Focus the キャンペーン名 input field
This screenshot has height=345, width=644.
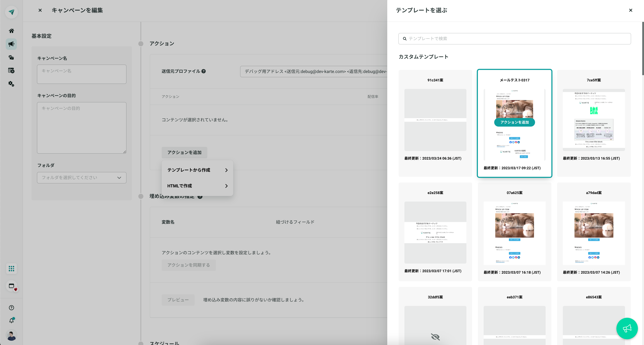point(82,74)
